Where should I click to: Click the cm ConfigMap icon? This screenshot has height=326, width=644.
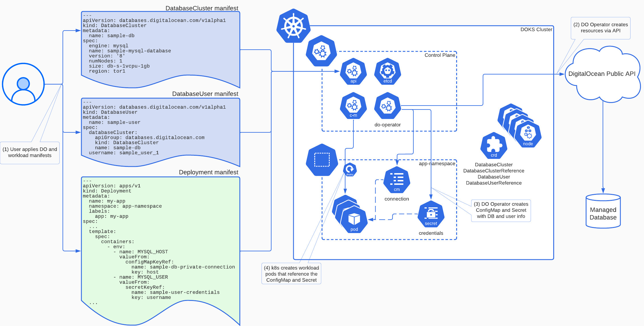[x=397, y=180]
